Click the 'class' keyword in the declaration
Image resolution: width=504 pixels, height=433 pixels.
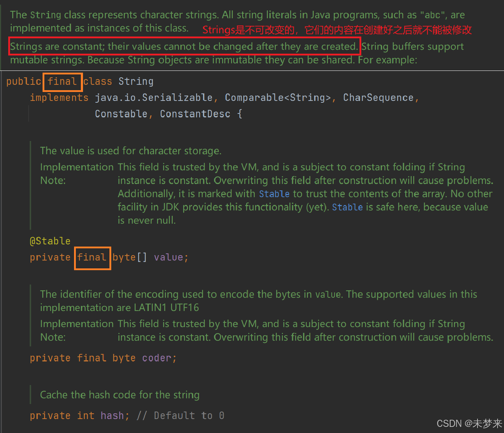pyautogui.click(x=98, y=82)
